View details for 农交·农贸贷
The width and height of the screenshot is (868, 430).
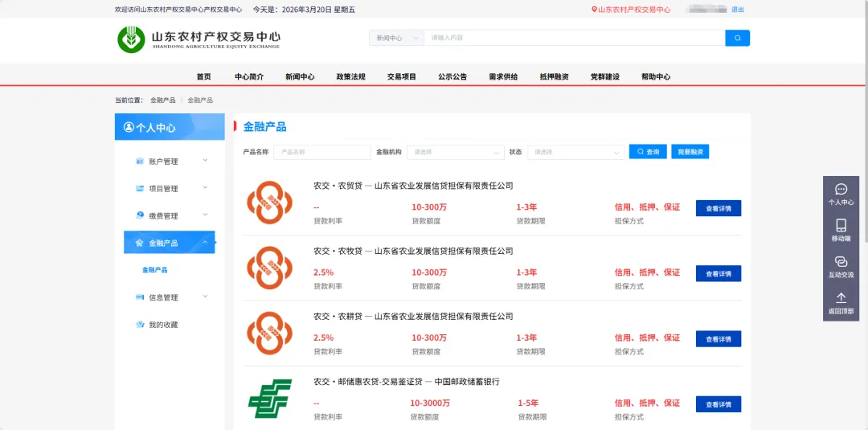(x=719, y=209)
